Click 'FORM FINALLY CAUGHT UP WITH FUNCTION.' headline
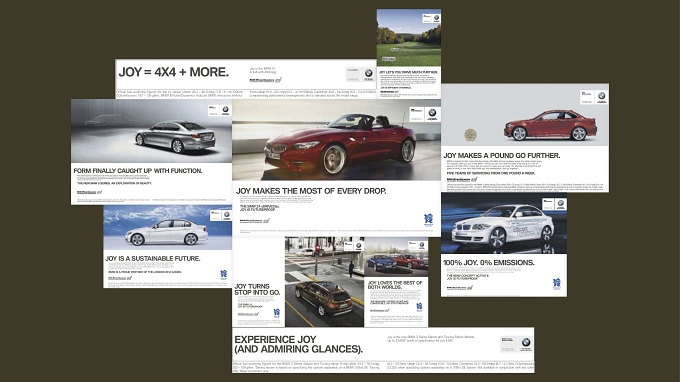The image size is (680, 382). pyautogui.click(x=138, y=171)
